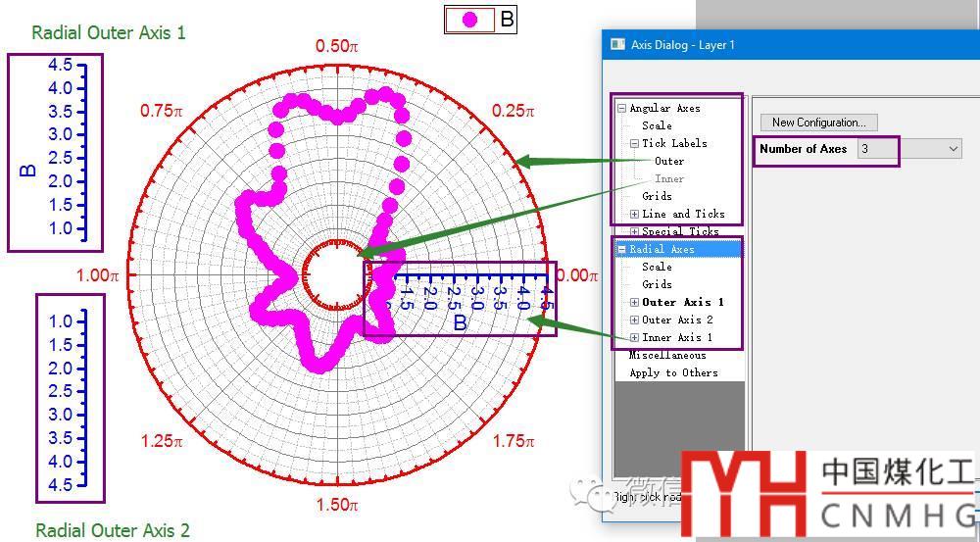Collapse the Angular Axes tree node

click(621, 109)
